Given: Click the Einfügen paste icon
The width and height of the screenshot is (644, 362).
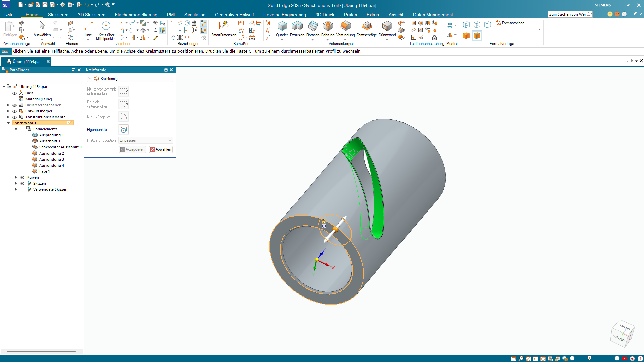Looking at the screenshot, I should (10, 29).
